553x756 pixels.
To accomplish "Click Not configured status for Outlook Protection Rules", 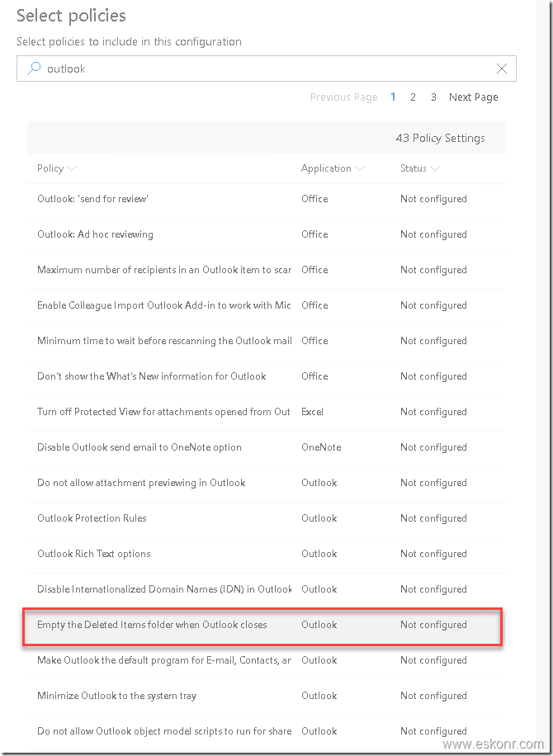I will pyautogui.click(x=433, y=518).
